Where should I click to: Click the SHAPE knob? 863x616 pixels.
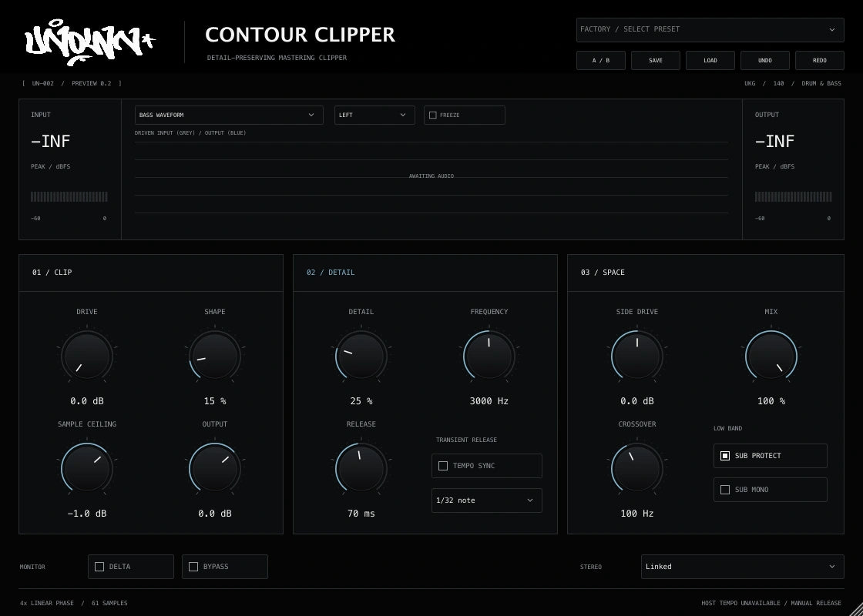tap(215, 356)
